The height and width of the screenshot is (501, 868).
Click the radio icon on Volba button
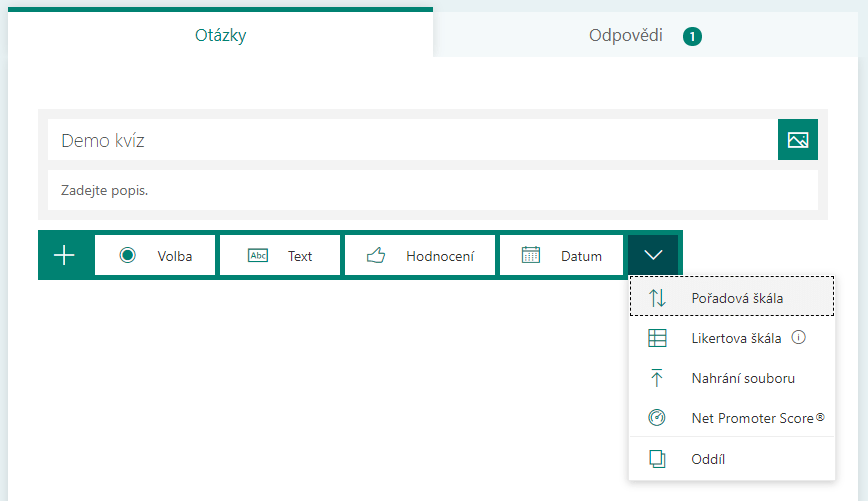127,255
